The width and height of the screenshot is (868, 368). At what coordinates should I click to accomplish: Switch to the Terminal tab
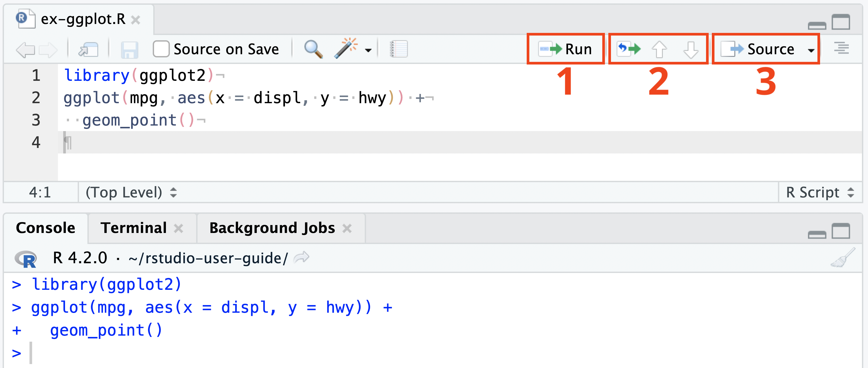point(134,228)
